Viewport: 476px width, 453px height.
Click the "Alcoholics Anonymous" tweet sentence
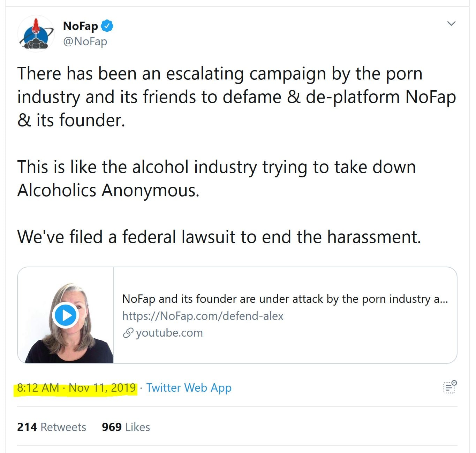click(x=216, y=178)
